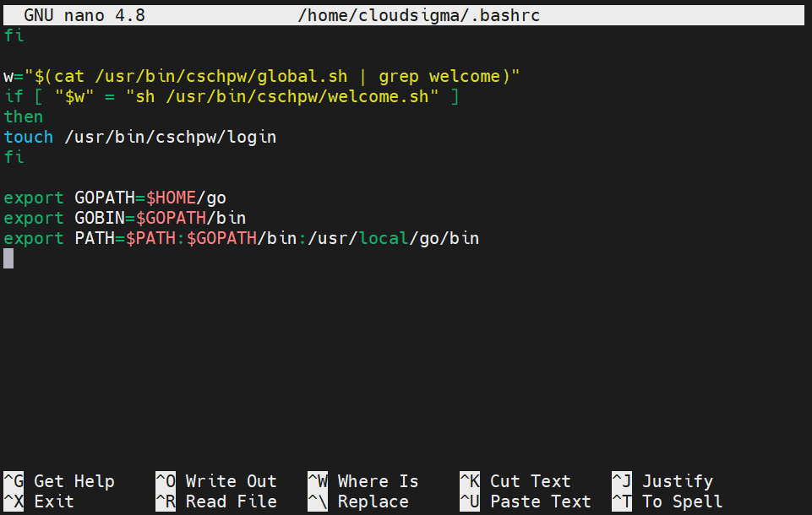
Task: Click the ^O Write Out shortcut
Action: (x=216, y=481)
